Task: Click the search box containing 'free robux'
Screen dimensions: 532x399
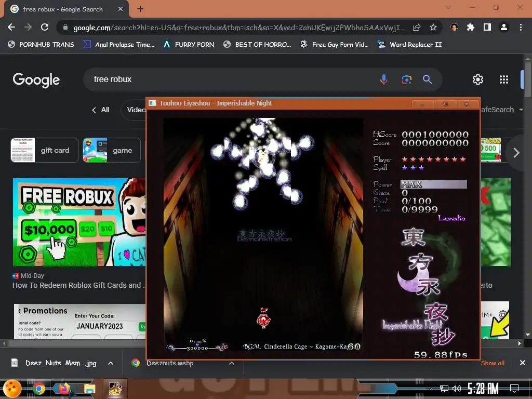Action: coord(231,79)
